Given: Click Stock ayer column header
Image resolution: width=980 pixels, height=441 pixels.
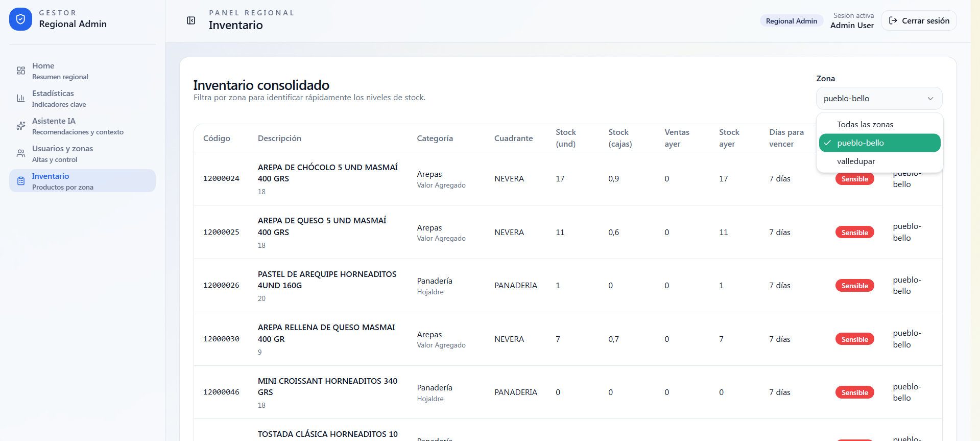Looking at the screenshot, I should (729, 138).
